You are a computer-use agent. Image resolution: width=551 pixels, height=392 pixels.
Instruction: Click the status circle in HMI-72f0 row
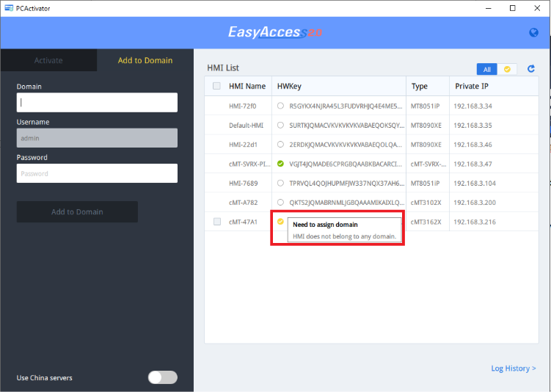280,106
